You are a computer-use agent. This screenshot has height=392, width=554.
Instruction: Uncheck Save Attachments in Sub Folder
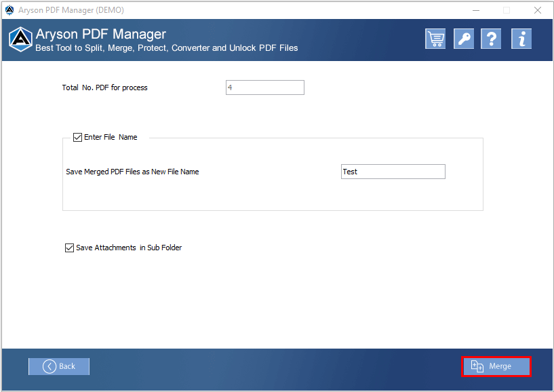[69, 248]
